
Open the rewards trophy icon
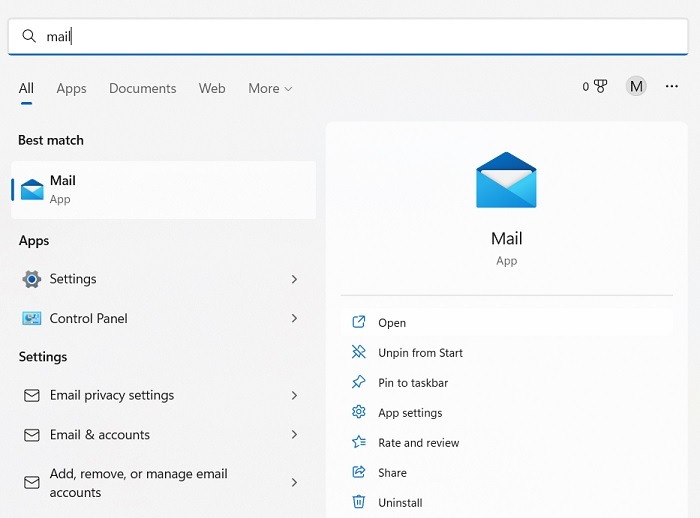coord(600,86)
